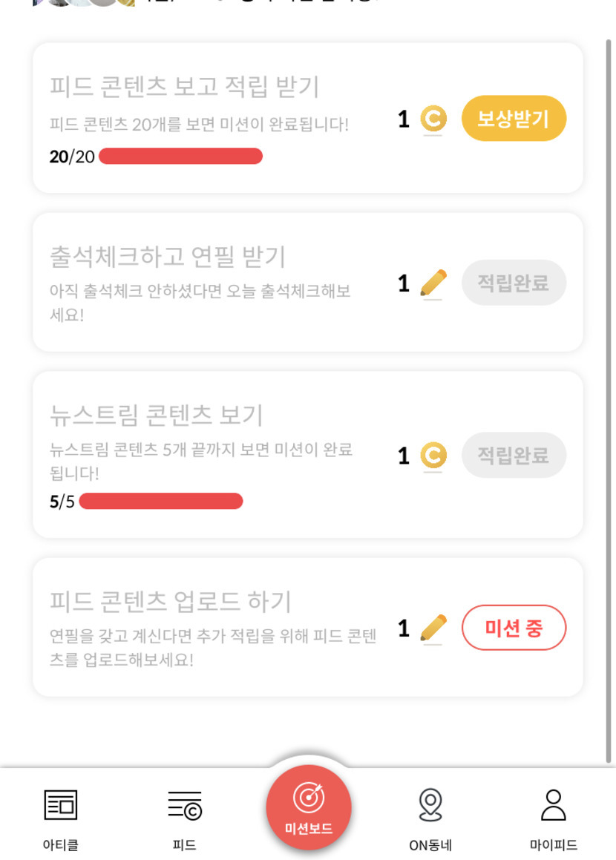This screenshot has height=860, width=616.
Task: Tap the 미션보드 target icon
Action: point(308,798)
